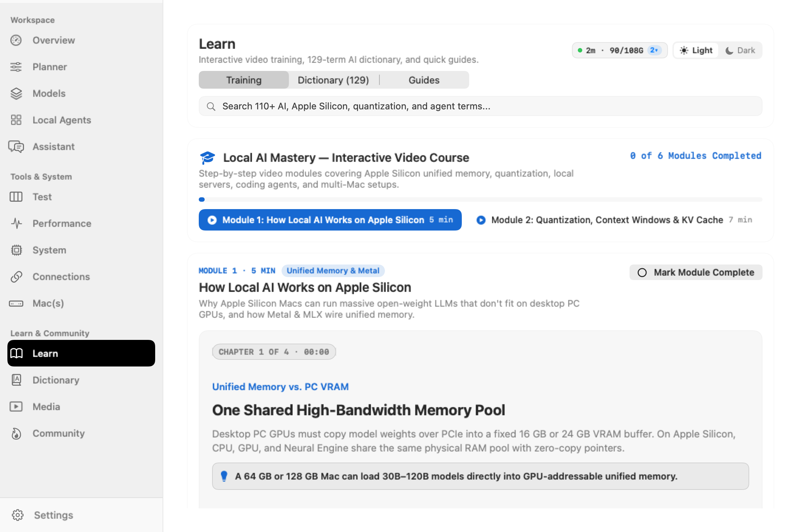798x532 pixels.
Task: Click the magnifier icon in search bar
Action: [x=211, y=106]
